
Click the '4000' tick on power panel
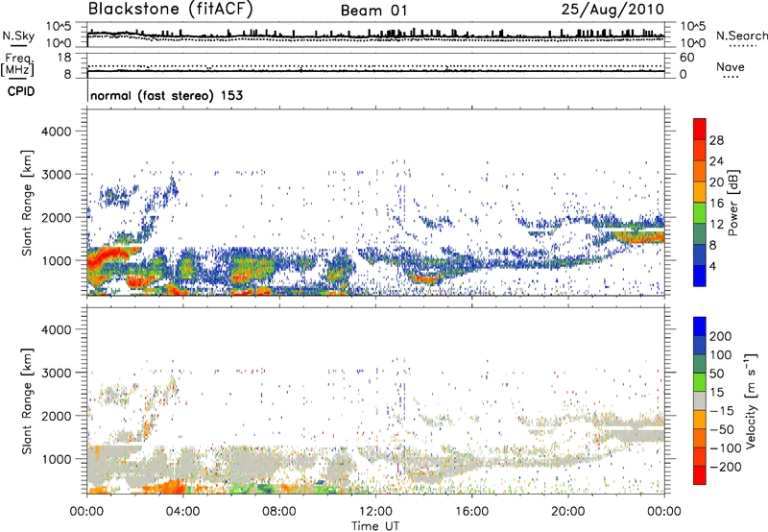57,132
